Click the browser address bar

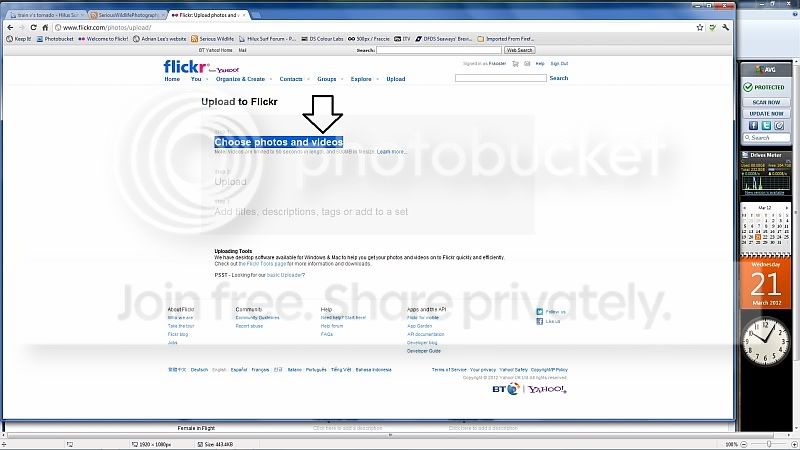point(375,28)
